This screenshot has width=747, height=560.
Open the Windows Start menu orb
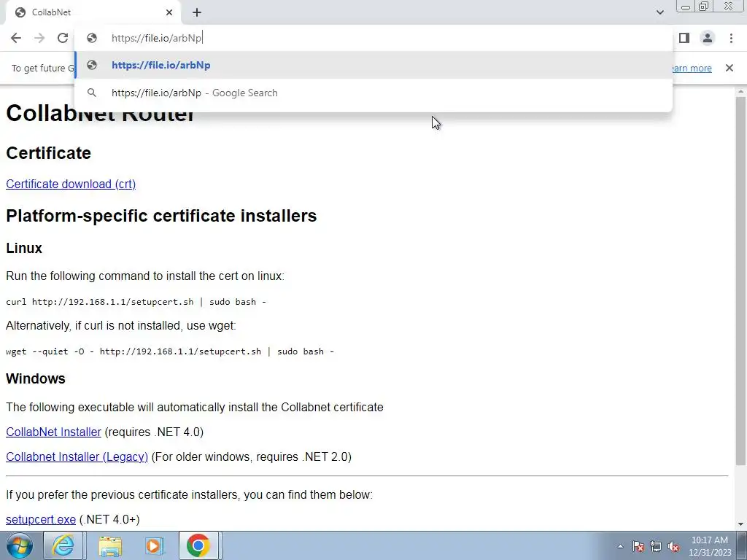point(19,545)
